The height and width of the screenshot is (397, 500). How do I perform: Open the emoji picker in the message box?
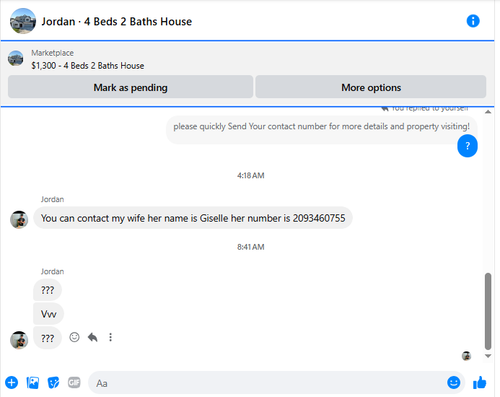point(454,382)
